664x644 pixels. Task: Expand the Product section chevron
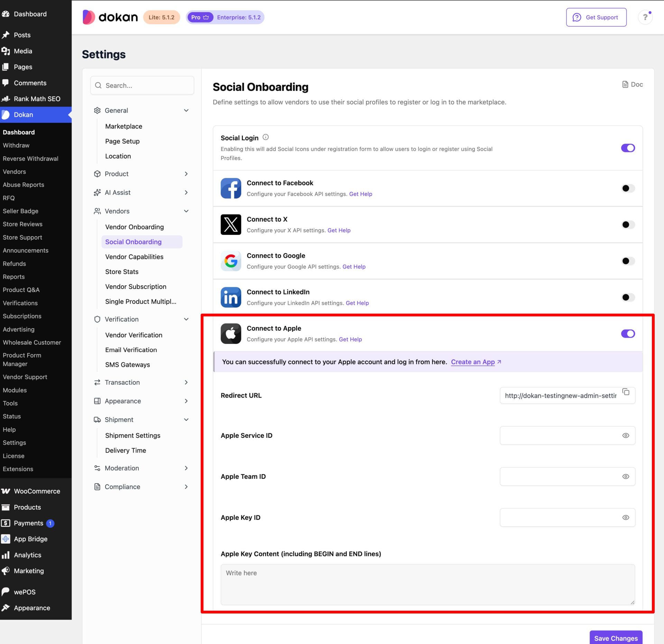click(186, 174)
